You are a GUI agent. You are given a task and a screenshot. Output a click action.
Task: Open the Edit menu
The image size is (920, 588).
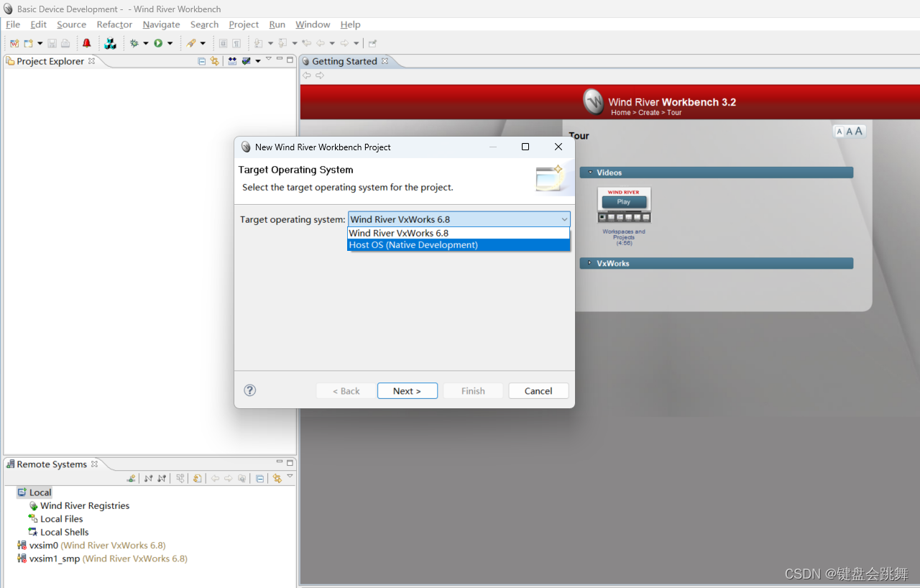click(38, 24)
